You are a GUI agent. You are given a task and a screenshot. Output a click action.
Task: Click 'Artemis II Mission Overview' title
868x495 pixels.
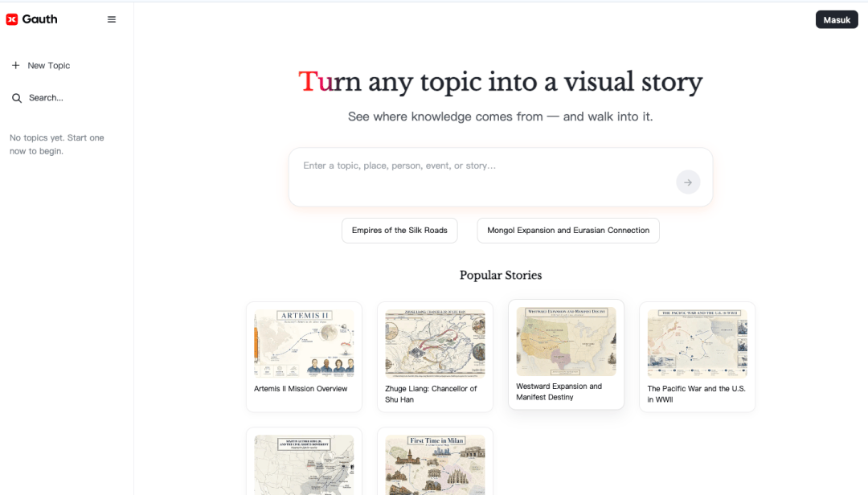point(301,389)
